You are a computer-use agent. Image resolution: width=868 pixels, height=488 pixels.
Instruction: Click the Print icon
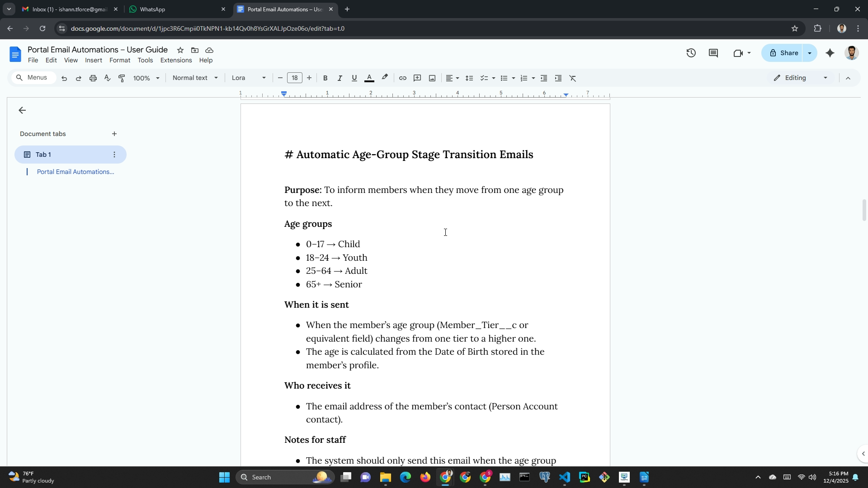pos(93,78)
